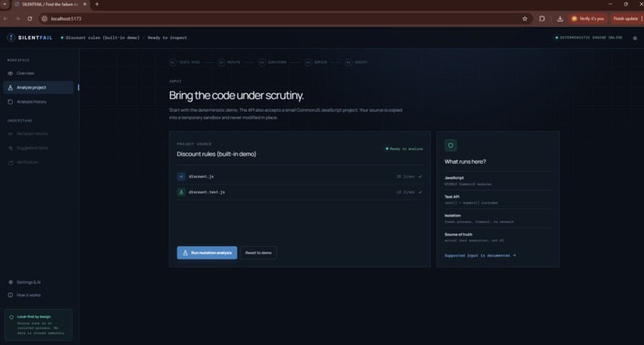Screen dimensions: 644x345
Task: Select step 03 Survivors
Action: click(x=272, y=62)
